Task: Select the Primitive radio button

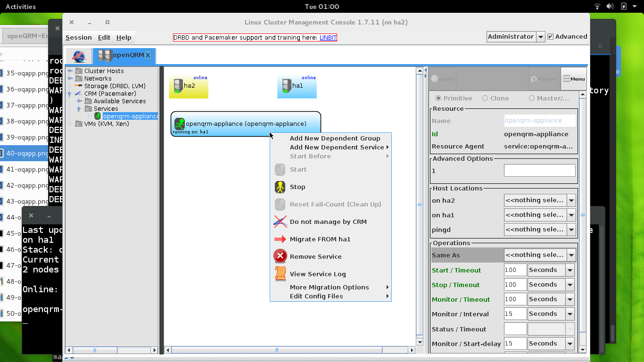Action: [438, 98]
